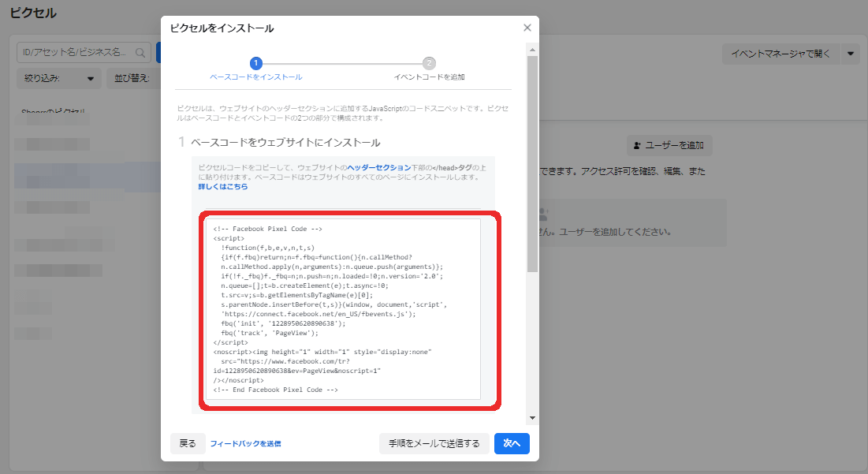
Task: Open the 絞り込み filter dropdown
Action: point(58,79)
